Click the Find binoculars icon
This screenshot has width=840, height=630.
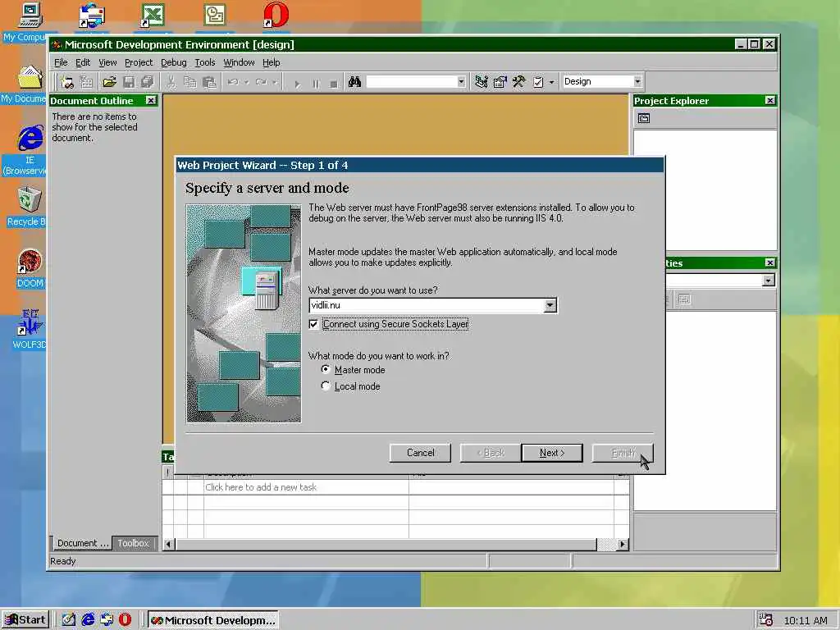pos(354,82)
